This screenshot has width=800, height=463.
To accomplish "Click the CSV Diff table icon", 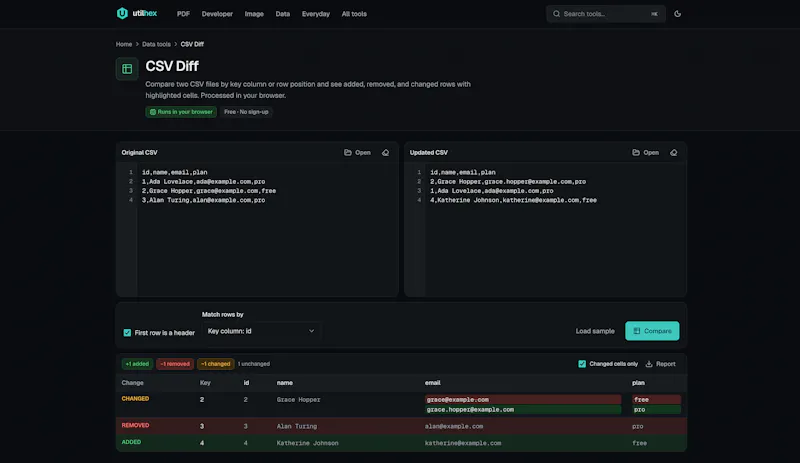I will tap(127, 69).
